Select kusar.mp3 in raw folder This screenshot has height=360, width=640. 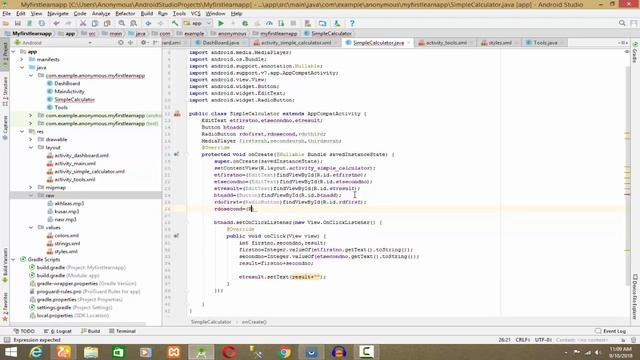coord(67,211)
